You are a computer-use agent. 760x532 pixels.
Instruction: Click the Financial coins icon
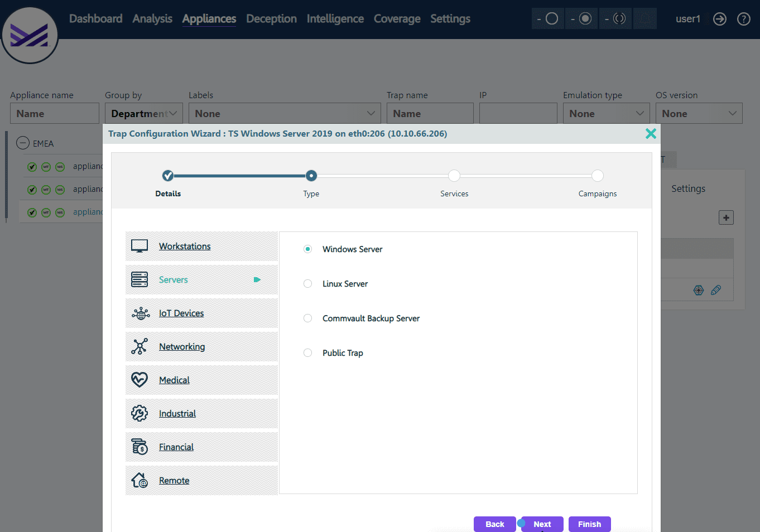(x=140, y=447)
